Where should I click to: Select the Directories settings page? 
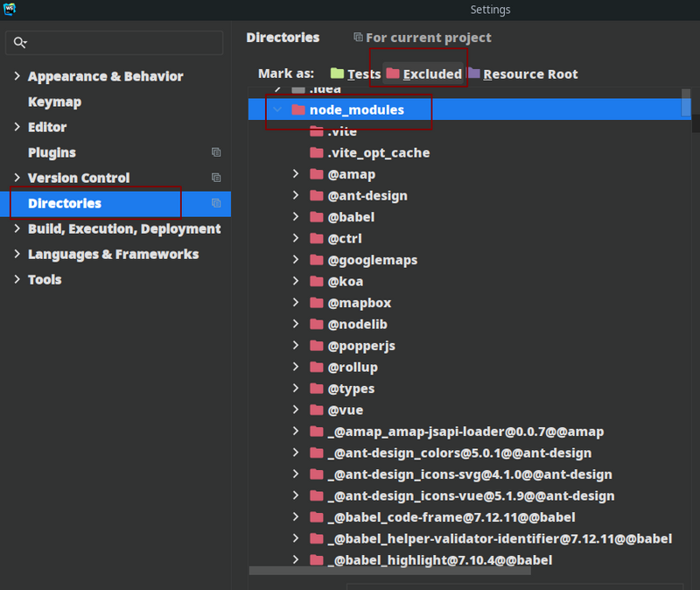[115, 204]
